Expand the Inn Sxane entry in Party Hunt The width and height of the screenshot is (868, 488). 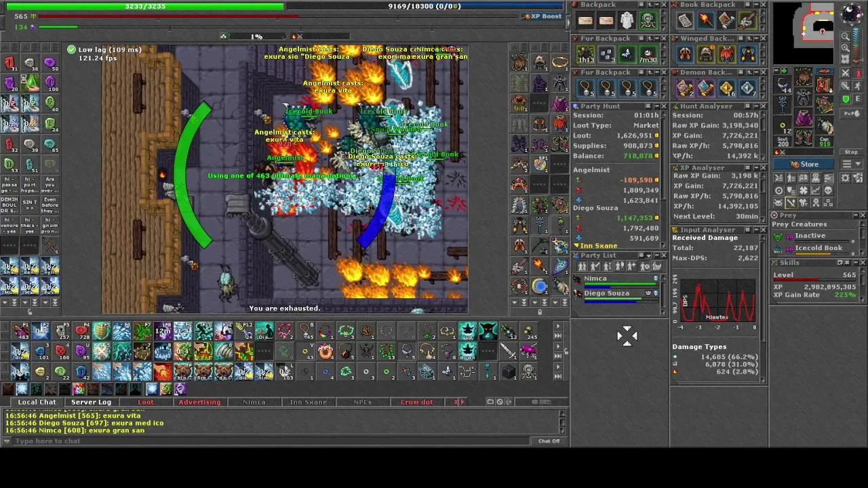click(596, 245)
